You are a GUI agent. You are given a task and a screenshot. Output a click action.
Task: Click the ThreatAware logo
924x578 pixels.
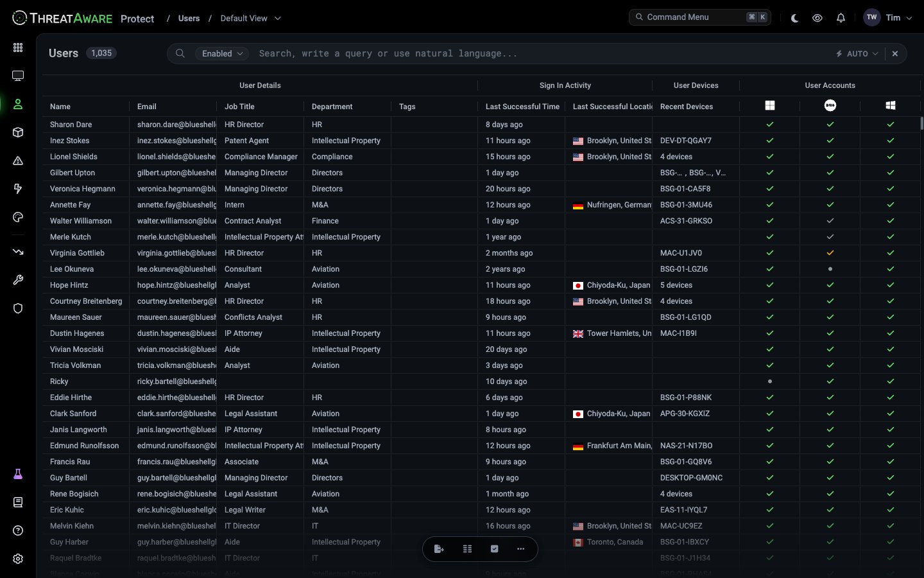pos(62,18)
